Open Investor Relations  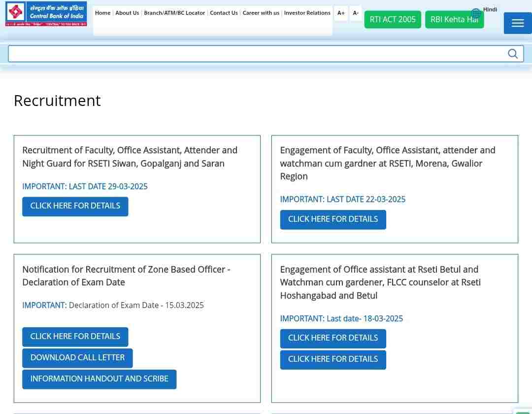tap(307, 13)
